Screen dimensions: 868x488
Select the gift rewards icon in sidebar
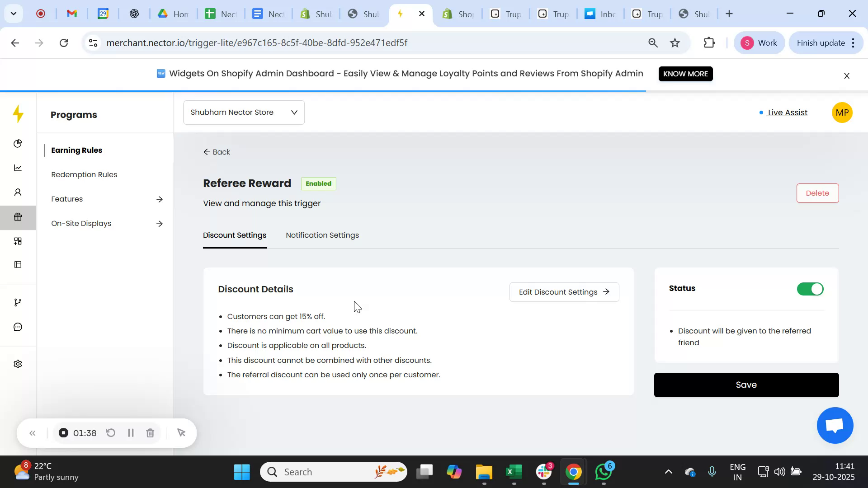coord(18,217)
